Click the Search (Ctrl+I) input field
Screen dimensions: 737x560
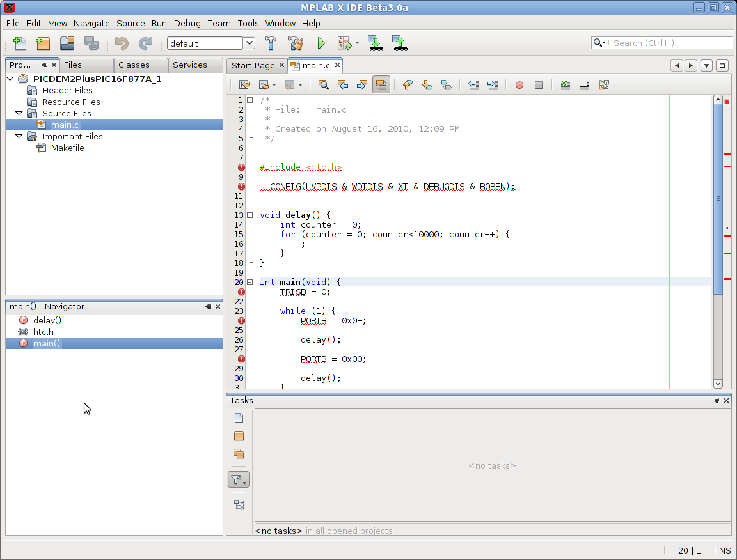670,43
